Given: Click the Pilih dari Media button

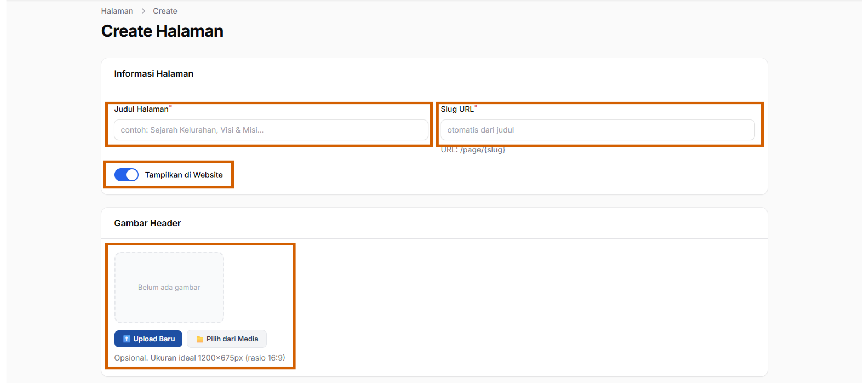Looking at the screenshot, I should (227, 339).
